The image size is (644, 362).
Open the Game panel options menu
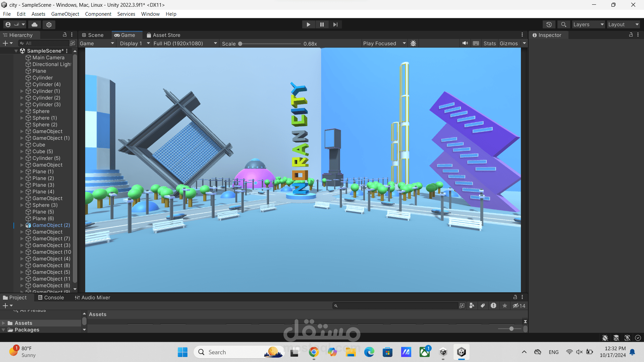pos(522,35)
